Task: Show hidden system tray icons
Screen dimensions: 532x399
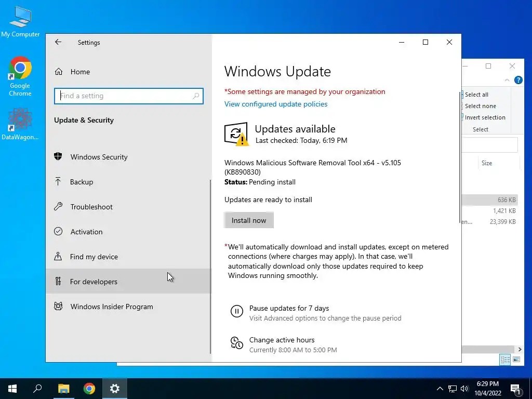Action: 440,389
